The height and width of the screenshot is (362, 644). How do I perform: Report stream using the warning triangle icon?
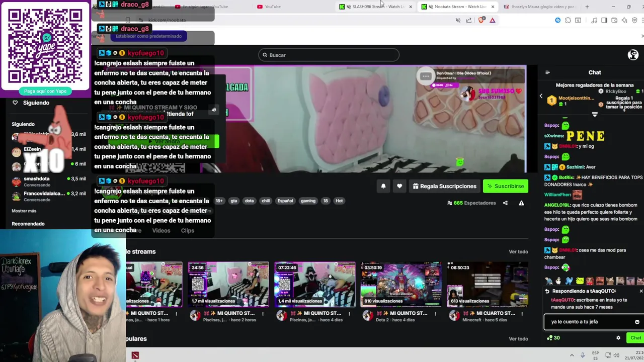pos(521,203)
